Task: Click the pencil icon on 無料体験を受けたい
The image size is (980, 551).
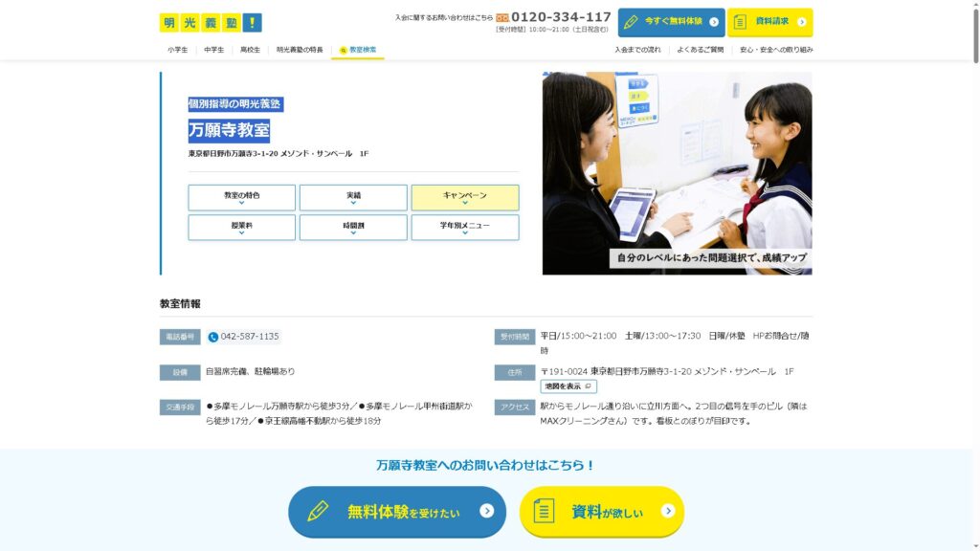Action: (318, 512)
